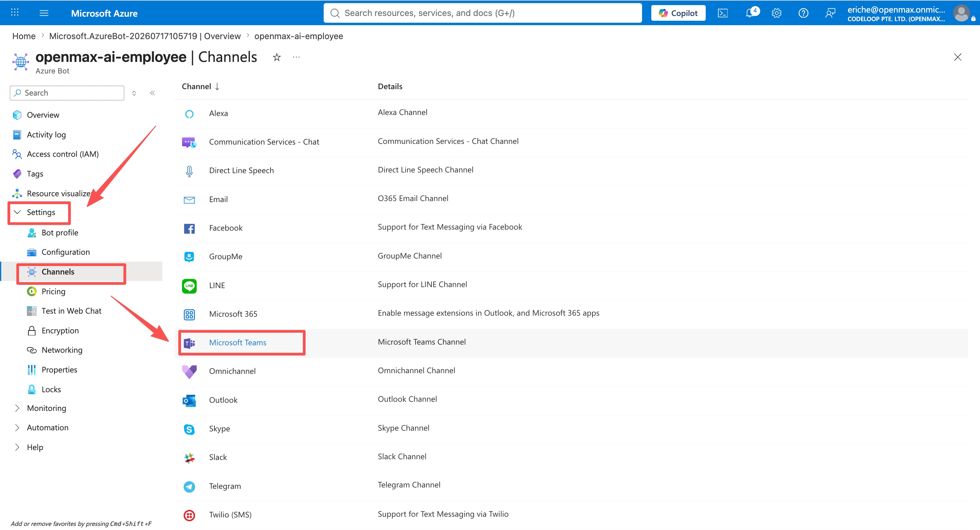
Task: Select the Slack channel name
Action: pos(218,458)
